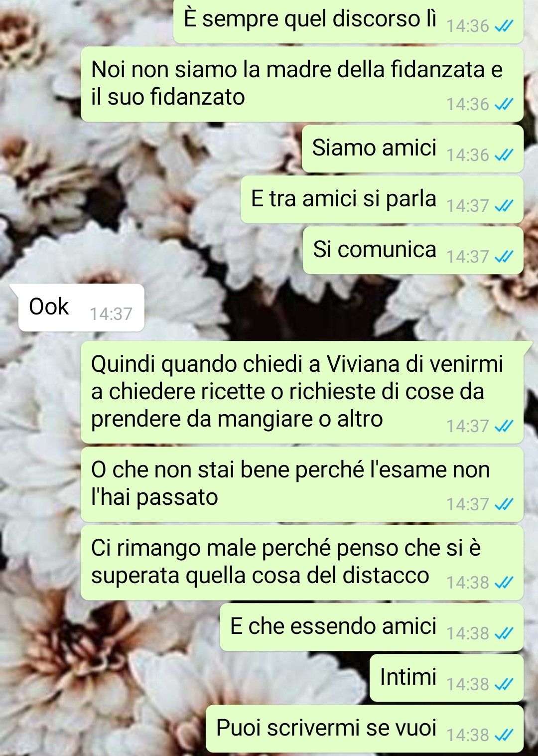538x756 pixels.
Task: Select the 'Siamo amici' message bubble
Action: (x=412, y=149)
